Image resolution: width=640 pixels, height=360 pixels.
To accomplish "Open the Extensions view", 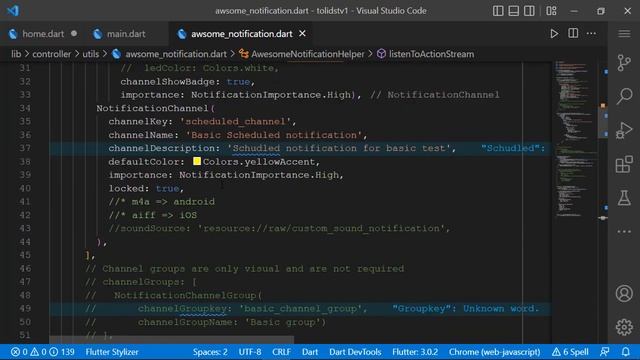I will [624, 164].
